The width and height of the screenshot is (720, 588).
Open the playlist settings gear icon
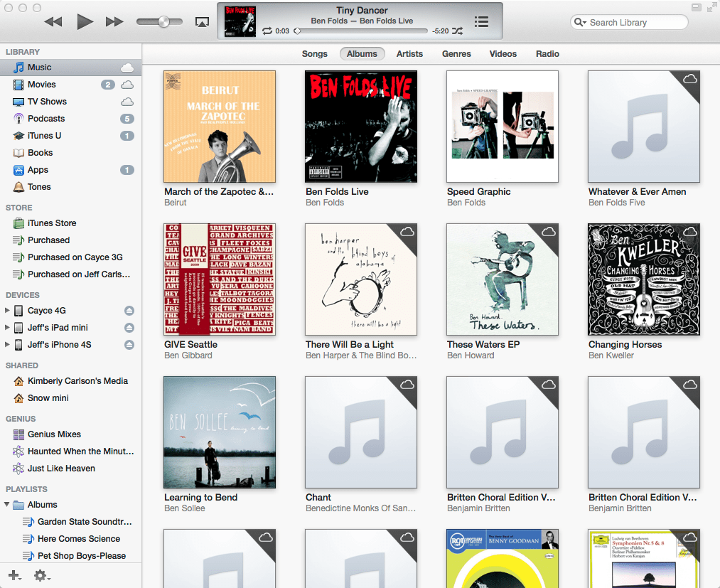41,575
